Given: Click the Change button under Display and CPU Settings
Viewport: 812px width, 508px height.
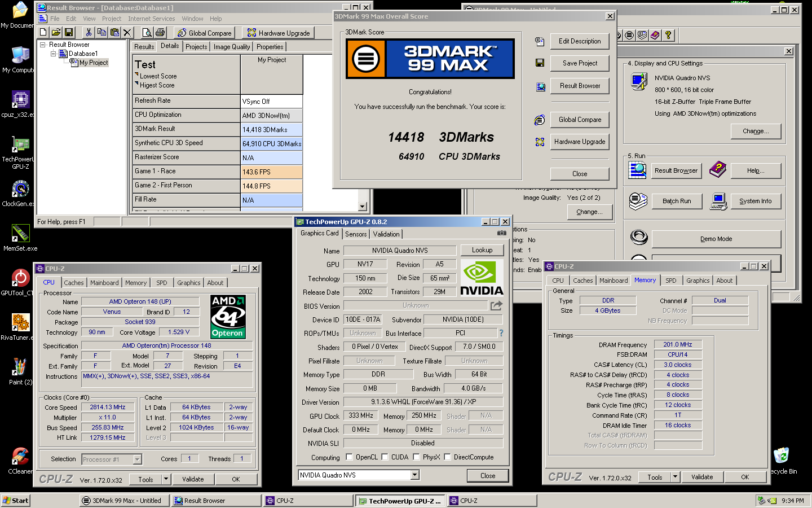Looking at the screenshot, I should [756, 131].
